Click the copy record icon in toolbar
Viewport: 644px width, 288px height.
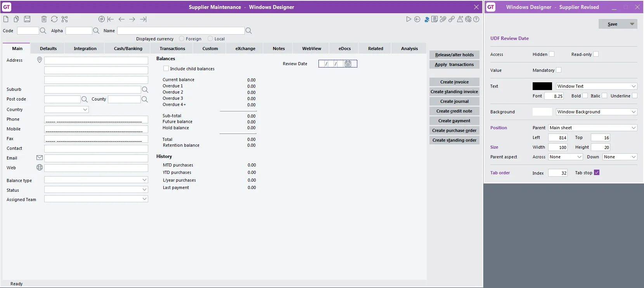tap(16, 19)
